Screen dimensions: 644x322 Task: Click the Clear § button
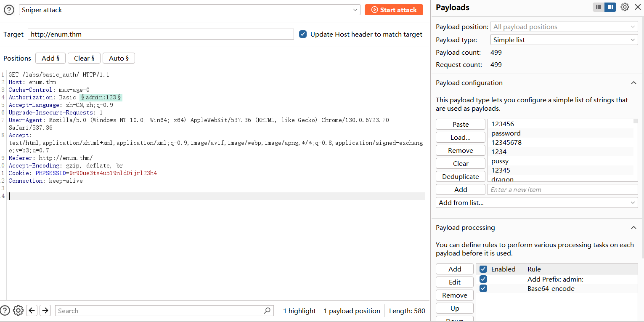[84, 58]
